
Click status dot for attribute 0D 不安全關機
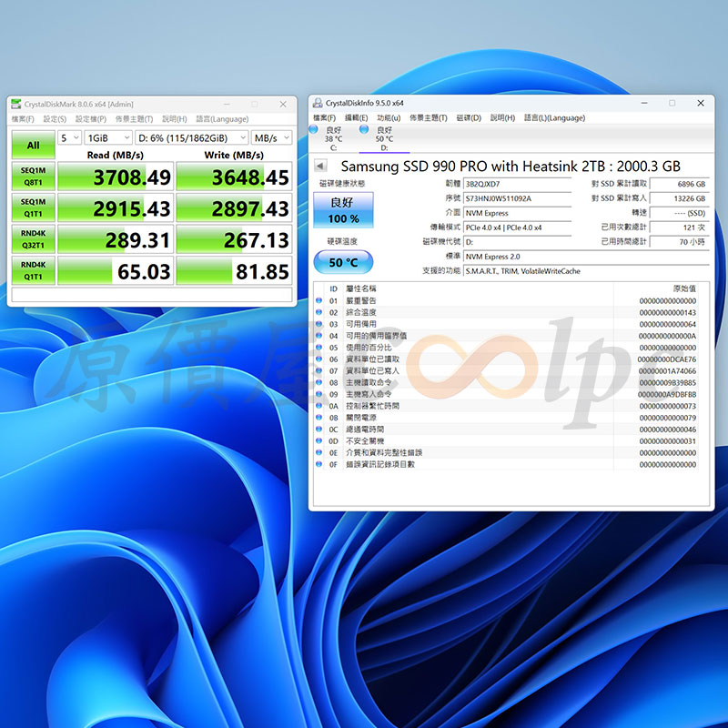tap(319, 440)
